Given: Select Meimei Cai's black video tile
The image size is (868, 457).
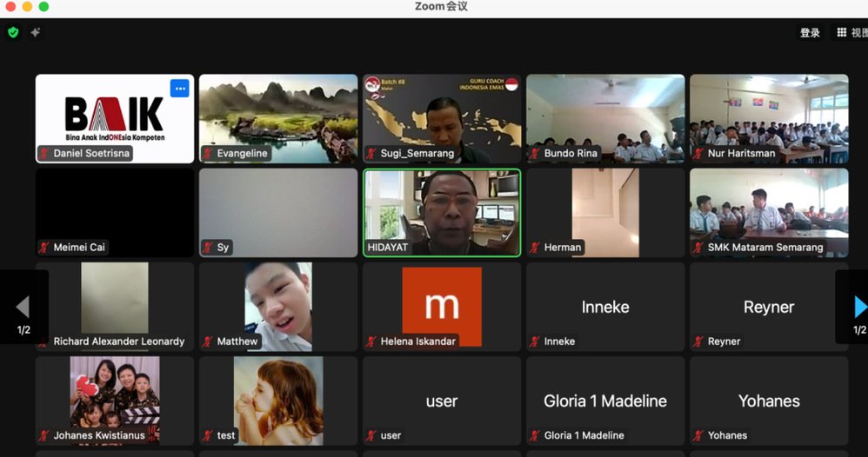Looking at the screenshot, I should 115,213.
